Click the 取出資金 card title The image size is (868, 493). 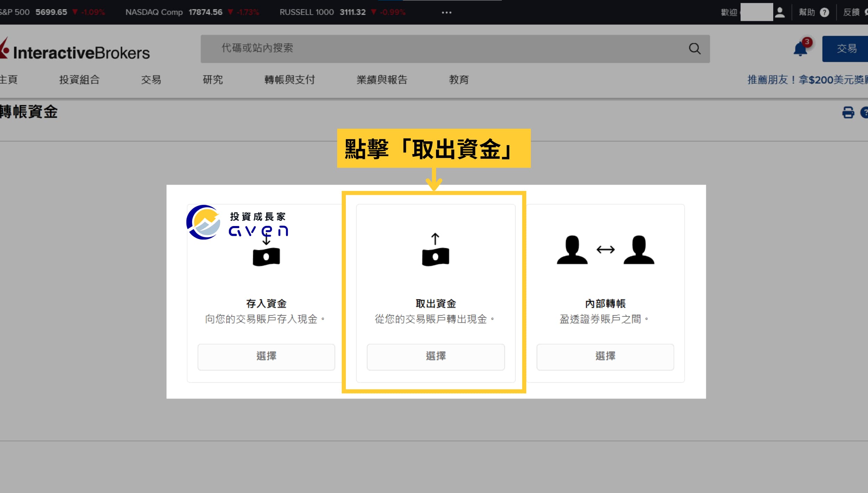(x=436, y=304)
